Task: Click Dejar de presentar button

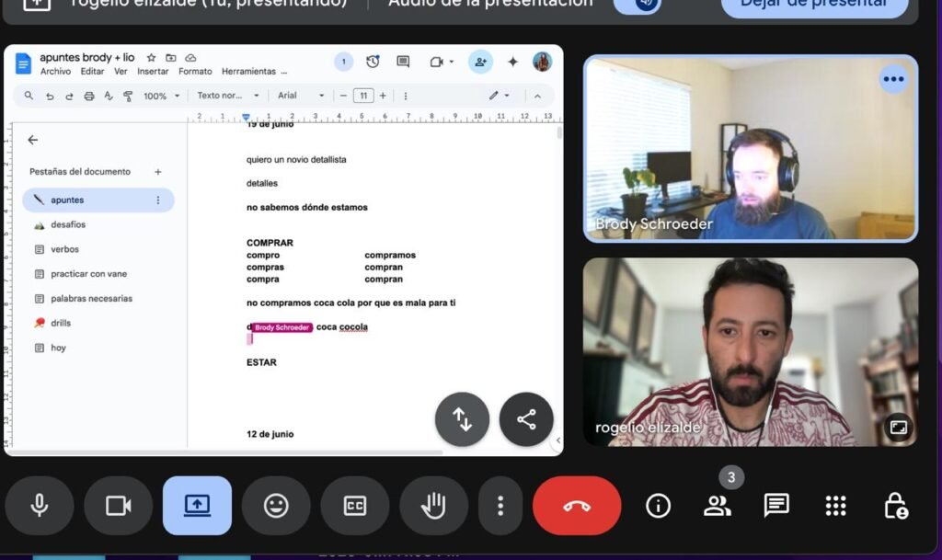Action: [x=815, y=3]
